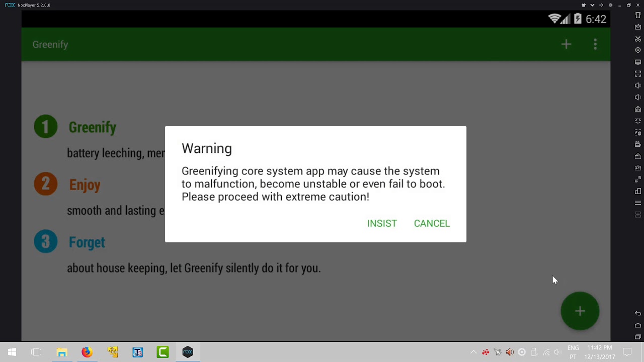Dismiss the warning with CANCEL
644x362 pixels.
click(432, 223)
